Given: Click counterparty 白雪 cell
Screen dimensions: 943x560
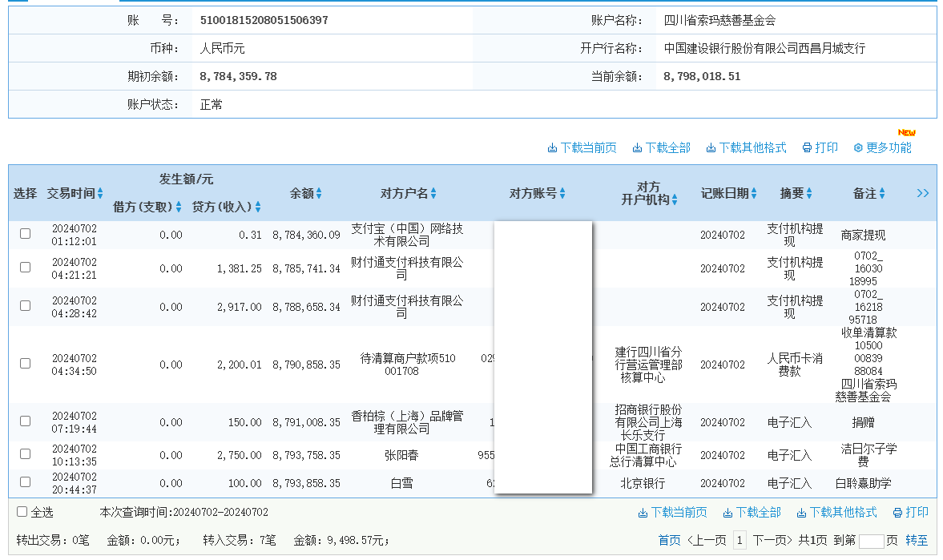Looking at the screenshot, I should tap(401, 483).
